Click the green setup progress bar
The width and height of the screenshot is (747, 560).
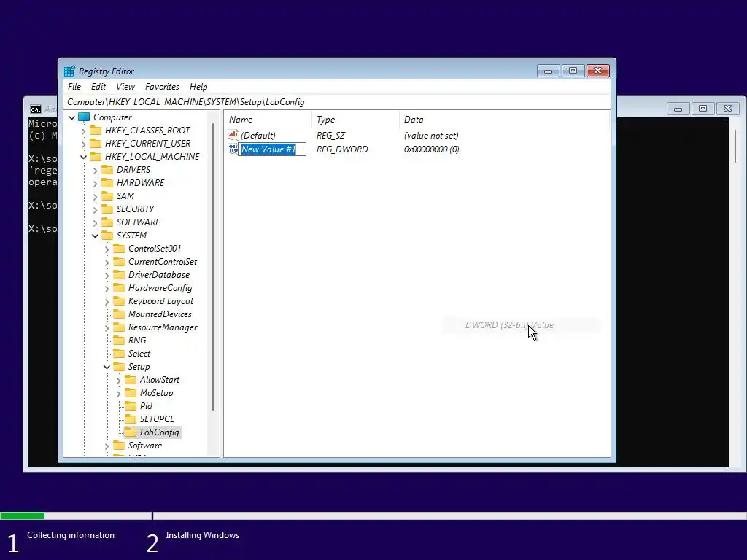[23, 516]
